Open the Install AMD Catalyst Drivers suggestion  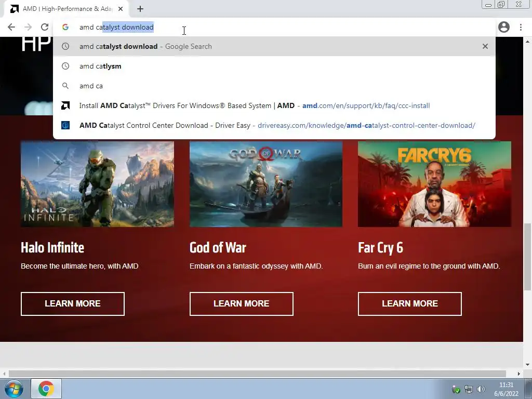click(274, 105)
